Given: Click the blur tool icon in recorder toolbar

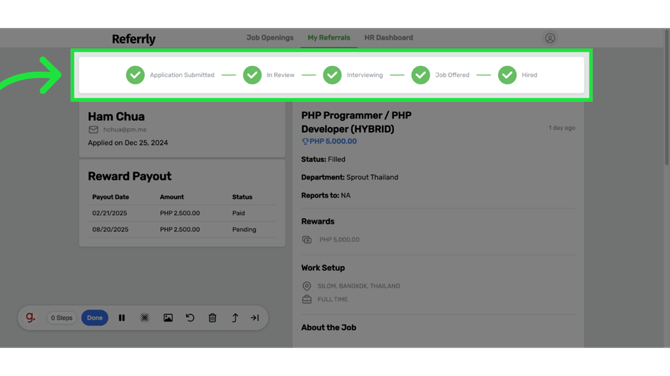Looking at the screenshot, I should pos(145,318).
